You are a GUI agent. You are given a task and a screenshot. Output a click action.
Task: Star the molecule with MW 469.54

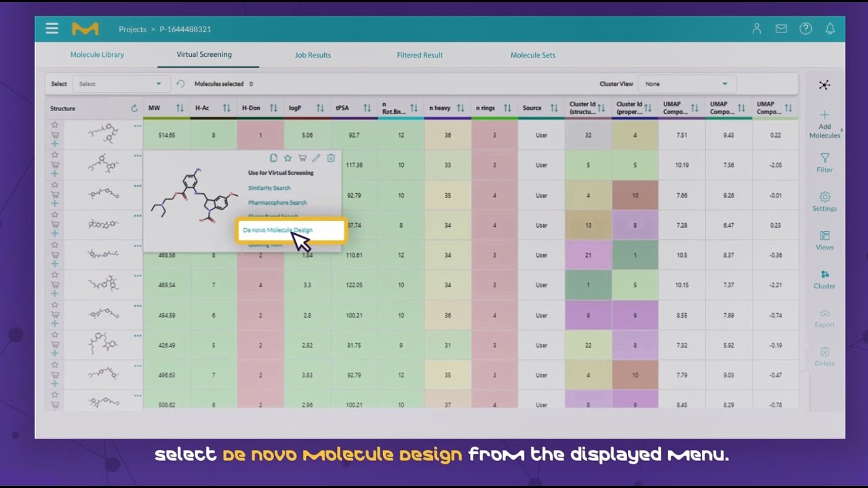(55, 274)
